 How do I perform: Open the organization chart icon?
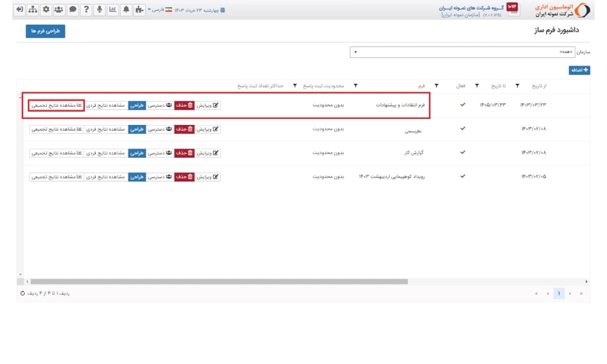click(33, 10)
